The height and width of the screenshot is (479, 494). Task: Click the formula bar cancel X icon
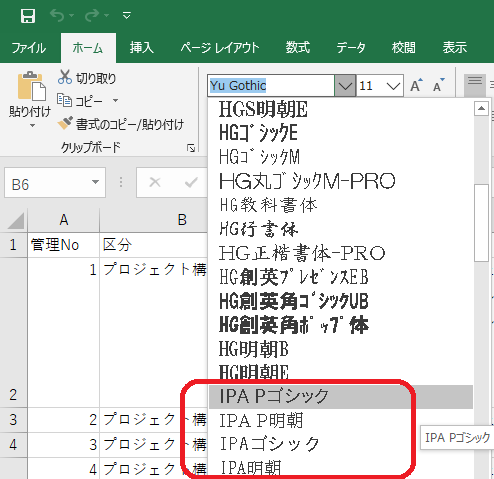[155, 182]
